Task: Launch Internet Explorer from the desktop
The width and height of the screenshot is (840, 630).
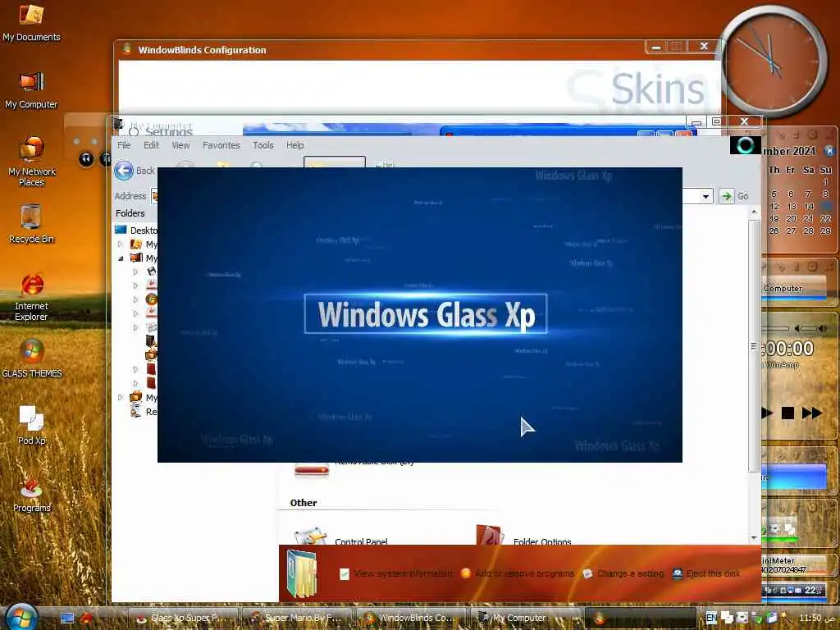Action: [x=31, y=296]
